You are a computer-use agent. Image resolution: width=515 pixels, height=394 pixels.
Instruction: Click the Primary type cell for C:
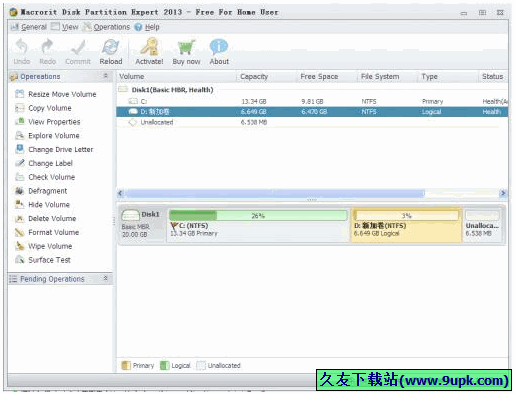click(432, 101)
